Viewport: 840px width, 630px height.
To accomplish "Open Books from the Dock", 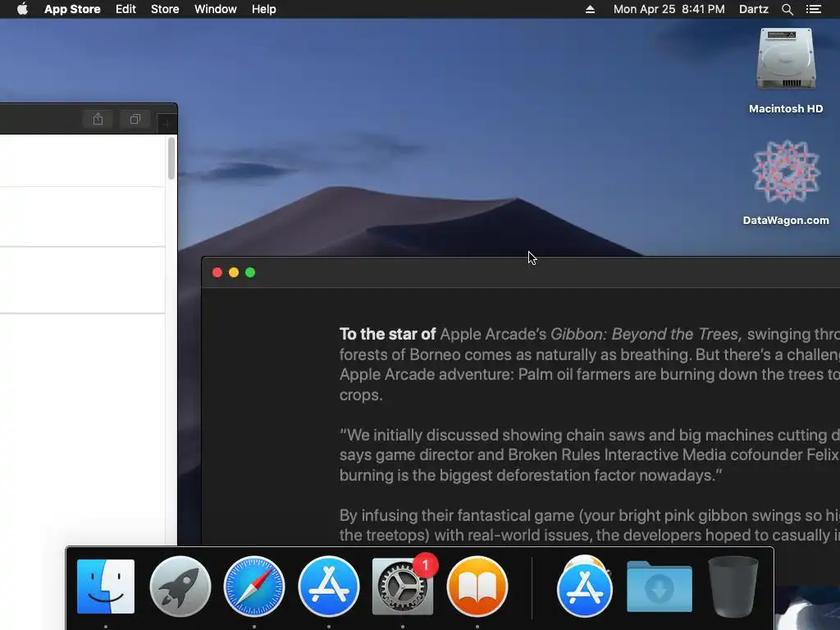I will coord(477,586).
